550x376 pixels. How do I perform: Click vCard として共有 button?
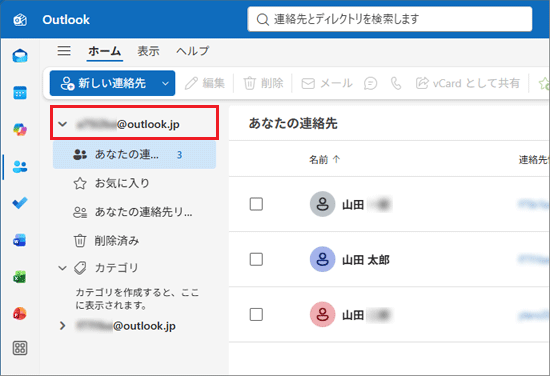(x=468, y=83)
